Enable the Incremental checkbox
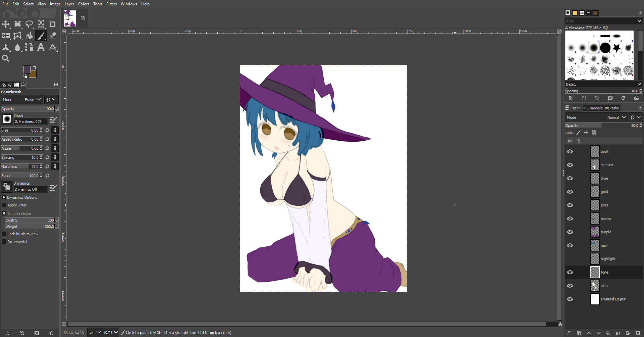 (4, 242)
